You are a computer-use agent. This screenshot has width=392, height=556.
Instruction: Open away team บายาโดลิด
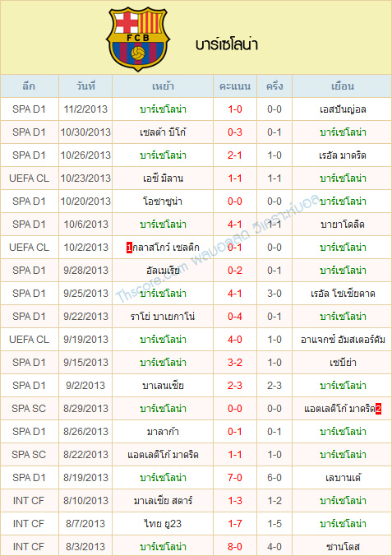click(x=343, y=225)
